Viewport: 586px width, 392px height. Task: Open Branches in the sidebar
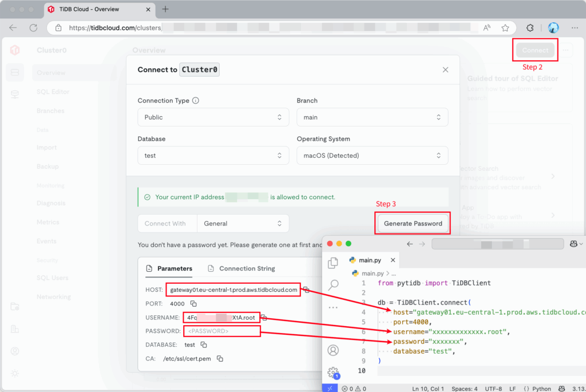[x=50, y=110]
